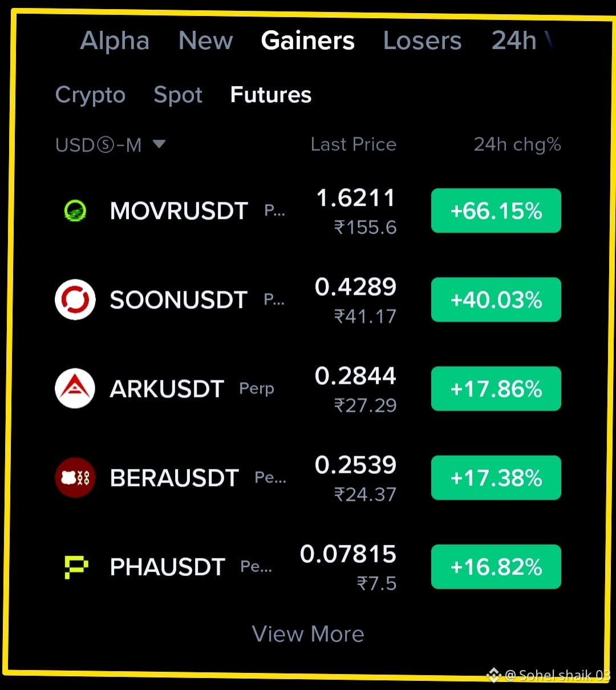Select the ARKUSDT red triangle logo
Image resolution: width=616 pixels, height=690 pixels.
[75, 388]
